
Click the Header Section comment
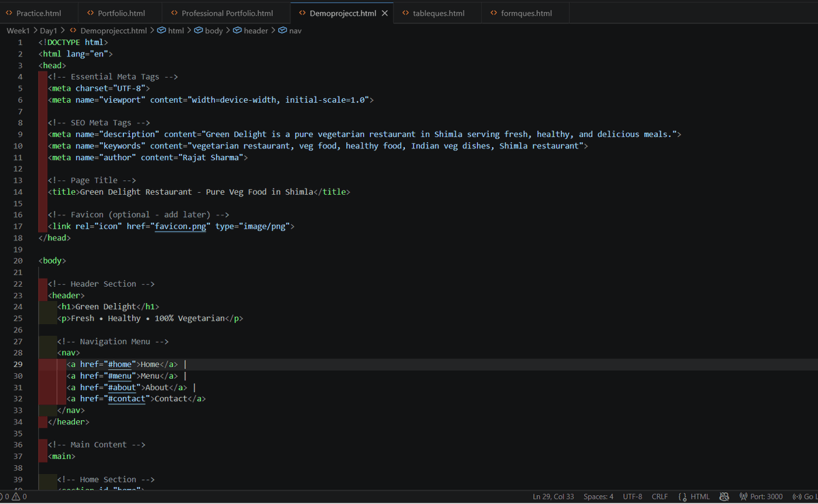(x=101, y=284)
